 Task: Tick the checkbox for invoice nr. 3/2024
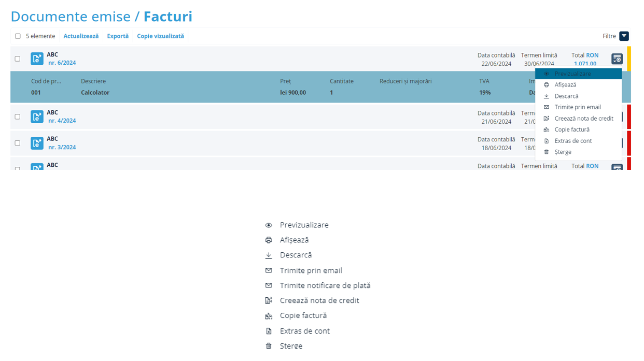coord(18,143)
